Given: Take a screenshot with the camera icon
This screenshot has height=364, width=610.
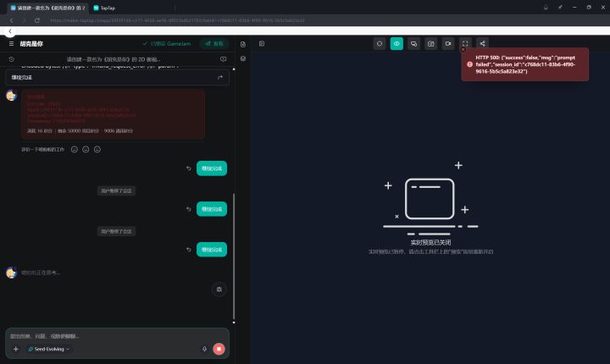Looking at the screenshot, I should (x=431, y=43).
